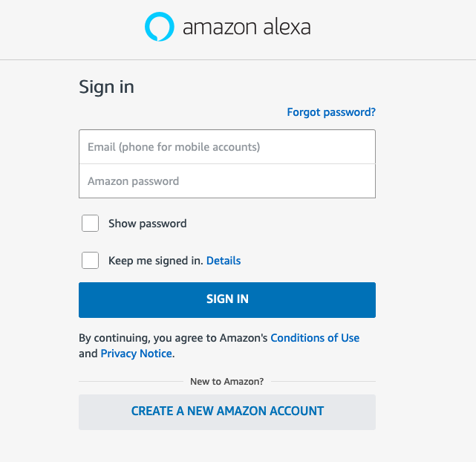
Task: Click the "Keep me signed in." label text
Action: click(155, 261)
